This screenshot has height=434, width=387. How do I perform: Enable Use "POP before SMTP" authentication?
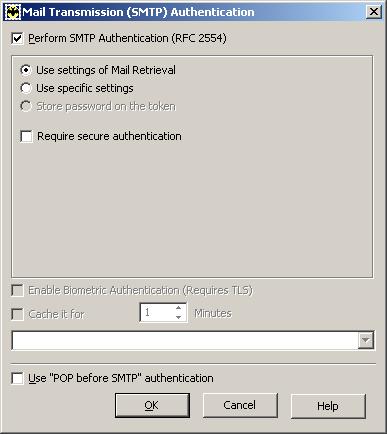tap(17, 378)
